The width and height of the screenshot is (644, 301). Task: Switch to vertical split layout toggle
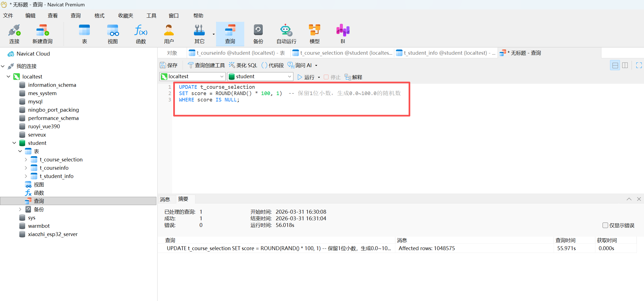tap(625, 66)
